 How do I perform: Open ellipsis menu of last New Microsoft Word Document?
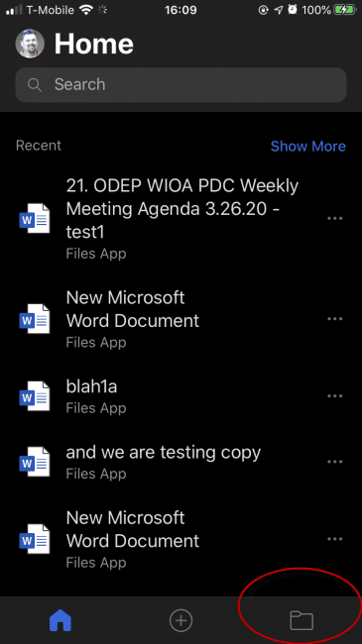click(x=335, y=539)
